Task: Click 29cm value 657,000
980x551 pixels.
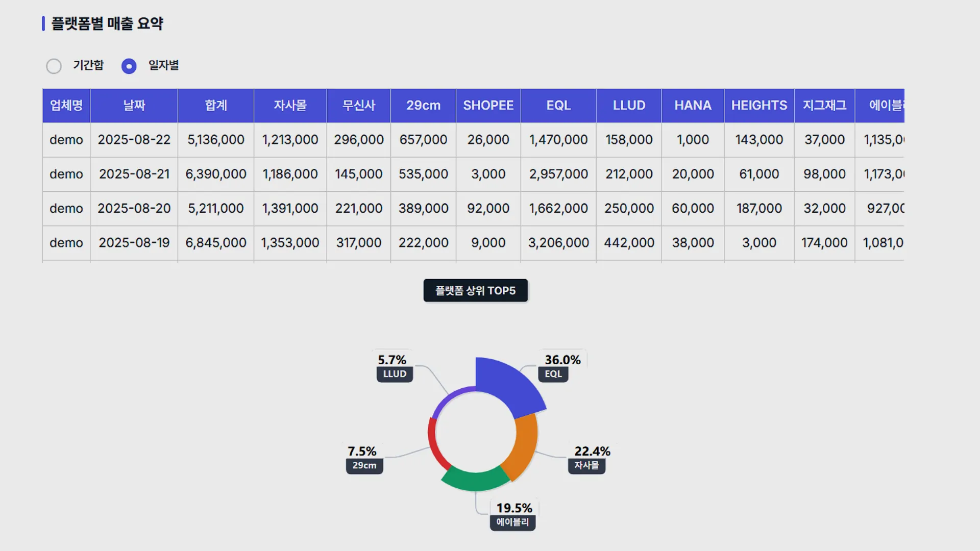Action: (423, 140)
